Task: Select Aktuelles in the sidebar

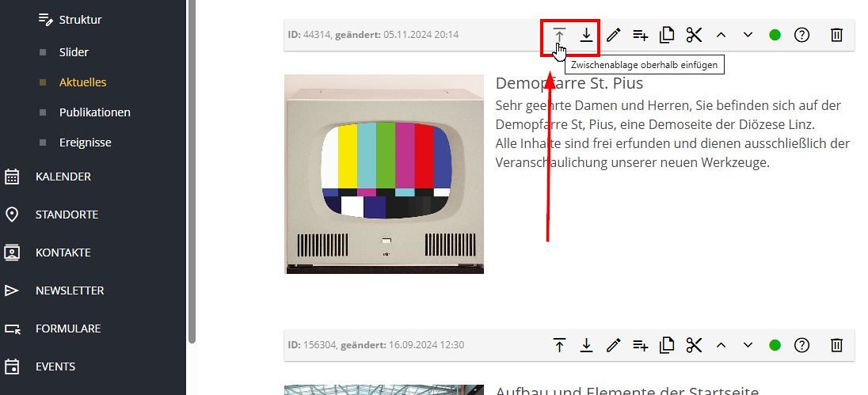Action: [x=82, y=82]
